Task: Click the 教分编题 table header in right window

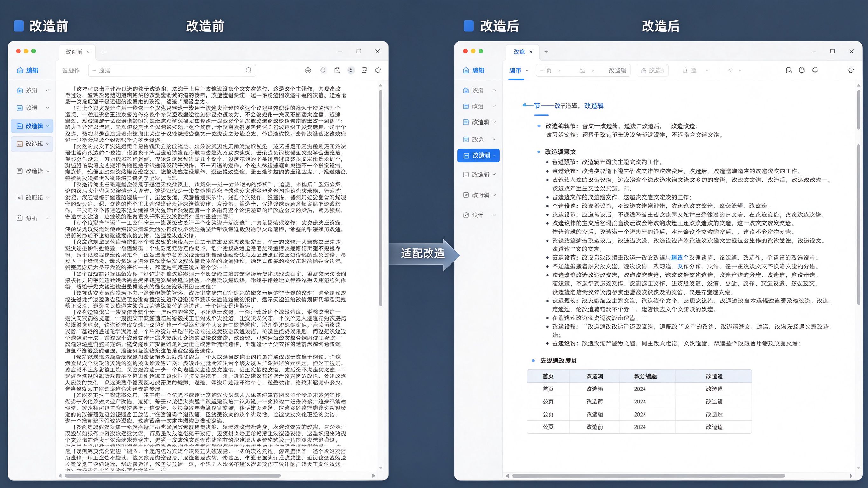Action: click(645, 376)
